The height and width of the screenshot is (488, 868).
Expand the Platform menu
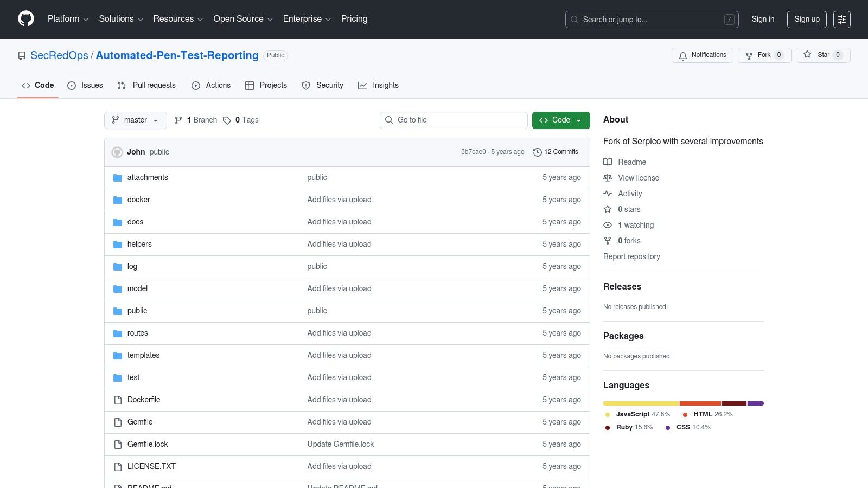pyautogui.click(x=68, y=19)
